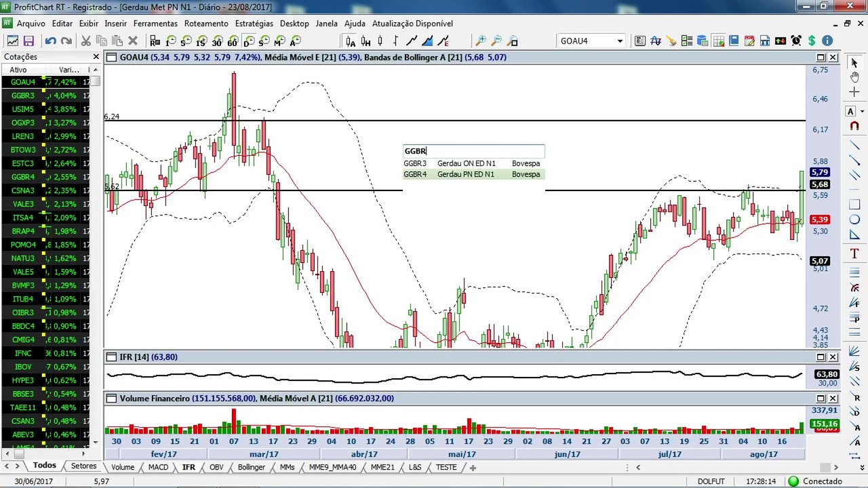Image resolution: width=868 pixels, height=488 pixels.
Task: Select the red T text tool
Action: pos(854,253)
